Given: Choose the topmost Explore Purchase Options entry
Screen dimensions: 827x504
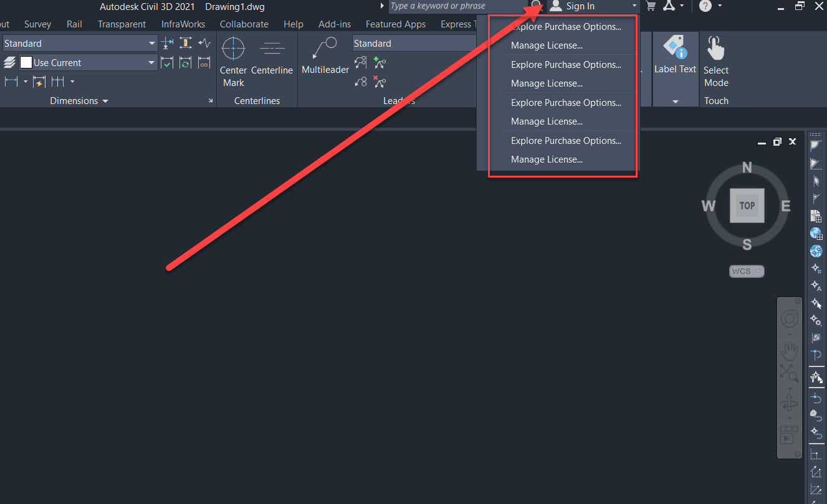Looking at the screenshot, I should tap(566, 27).
